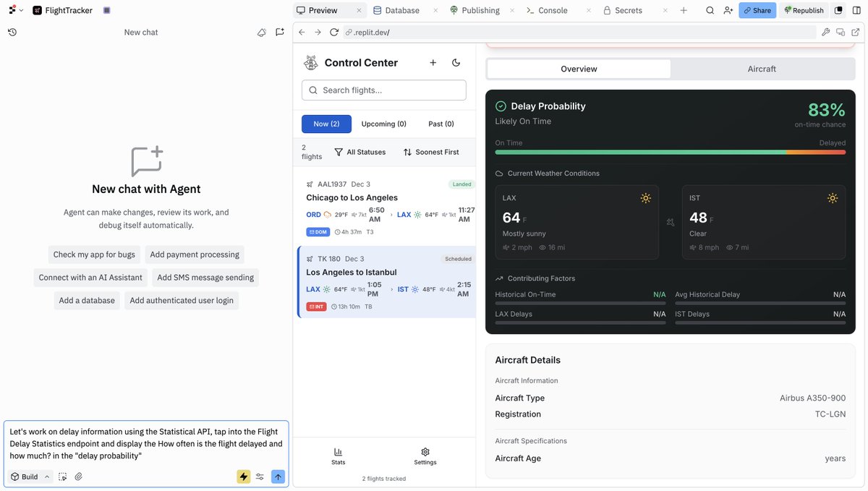Click the IST weather card
The width and height of the screenshot is (868, 491).
(764, 222)
